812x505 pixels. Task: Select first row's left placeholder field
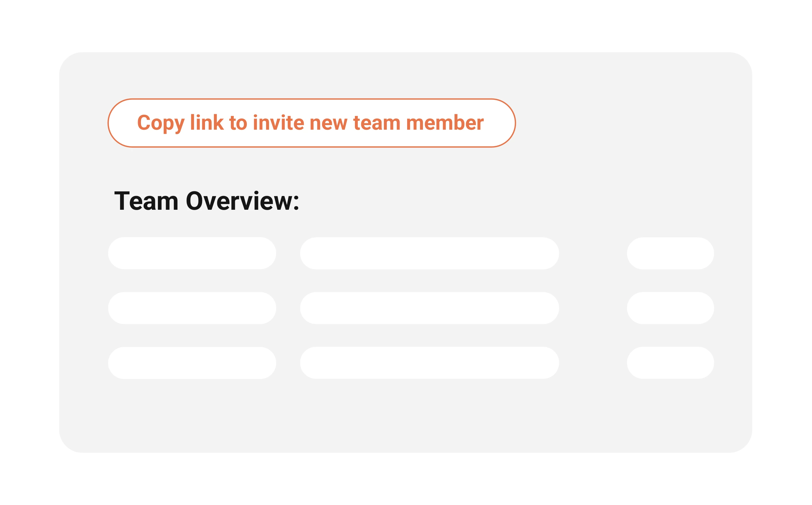[x=192, y=253]
